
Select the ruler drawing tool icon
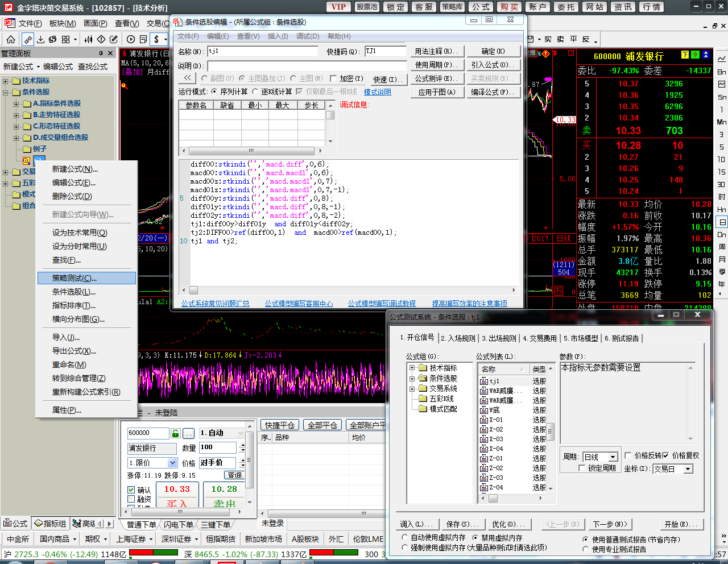coord(28,39)
